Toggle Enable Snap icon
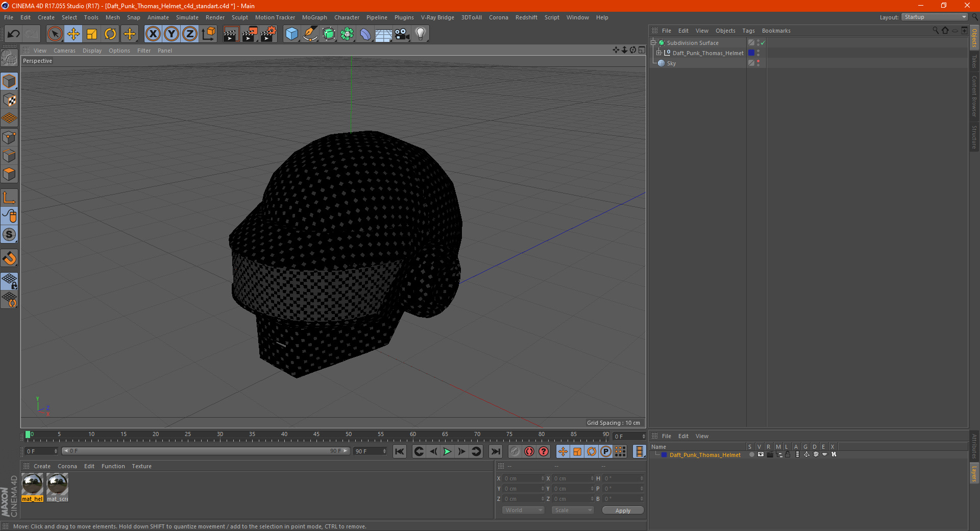This screenshot has height=531, width=980. pos(9,234)
